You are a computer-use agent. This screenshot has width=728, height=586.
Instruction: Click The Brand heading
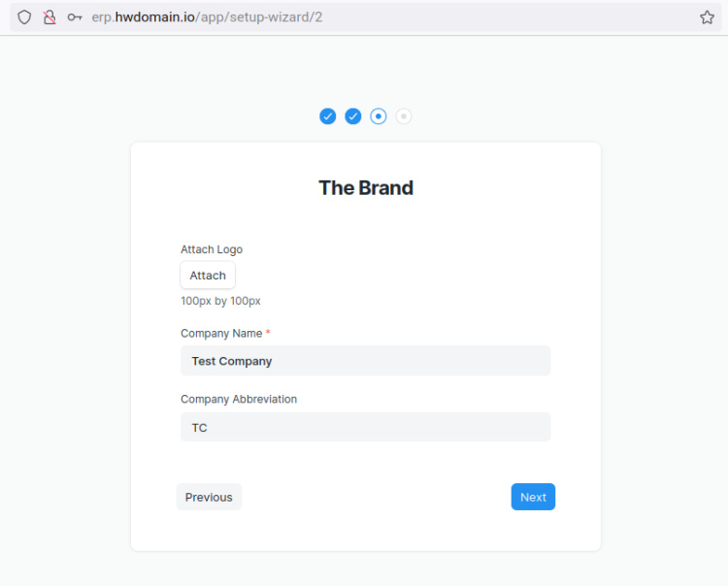[x=366, y=187]
